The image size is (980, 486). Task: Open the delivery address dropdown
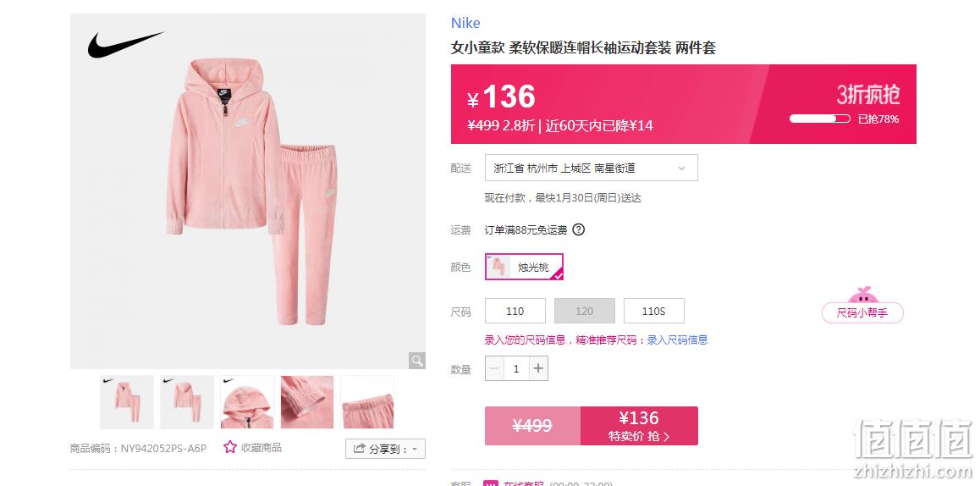592,168
